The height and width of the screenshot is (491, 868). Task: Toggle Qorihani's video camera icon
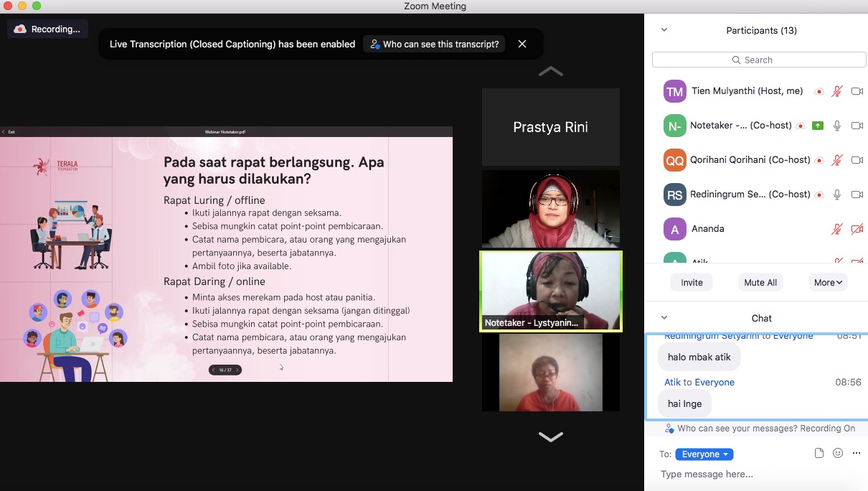[857, 160]
